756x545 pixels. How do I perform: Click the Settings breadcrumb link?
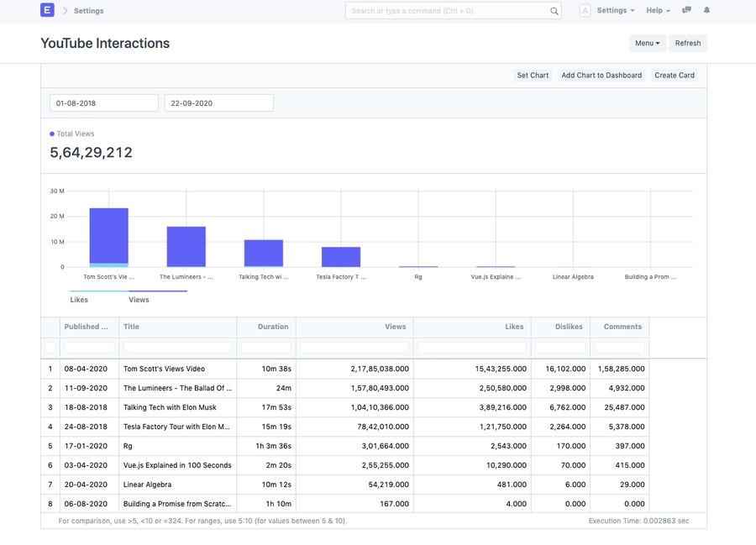[89, 11]
